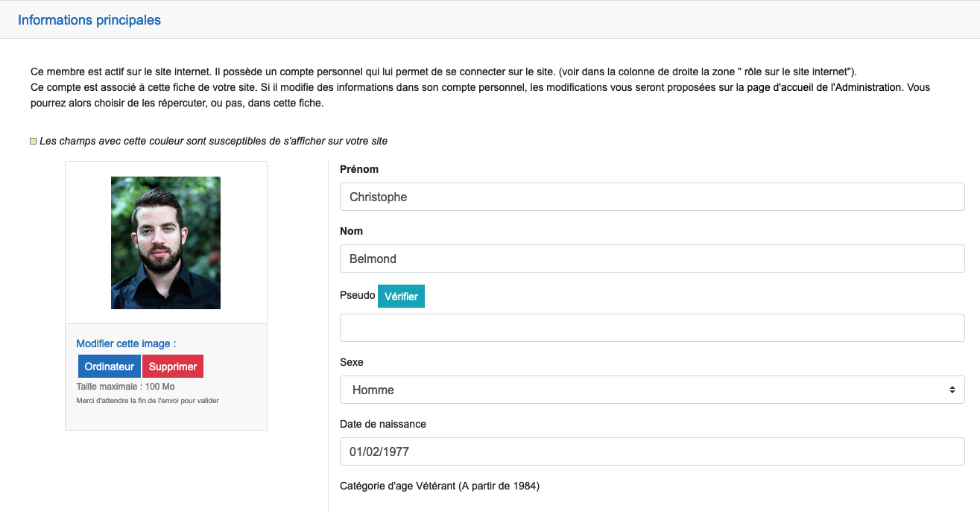Click the Date de naissance label
980x526 pixels.
[x=383, y=424]
